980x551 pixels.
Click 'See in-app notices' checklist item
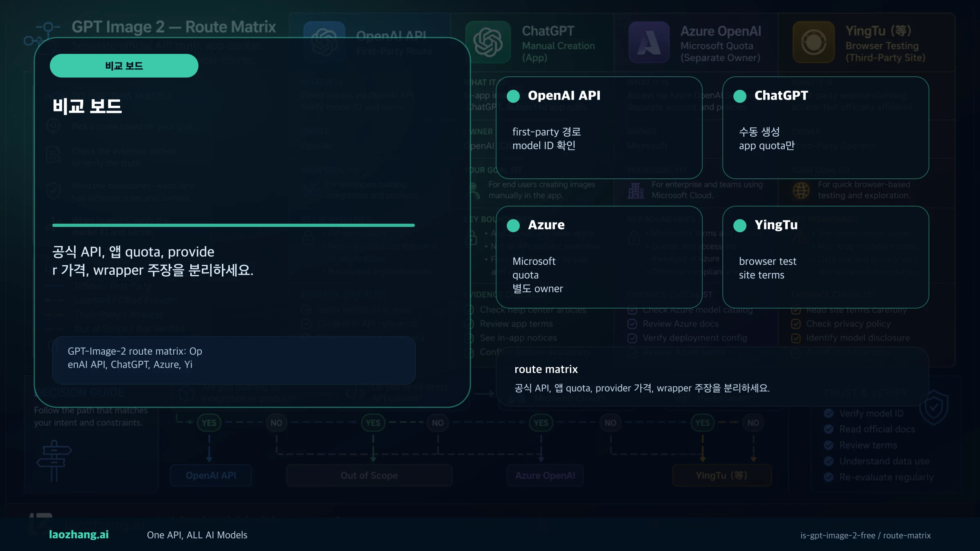point(518,338)
